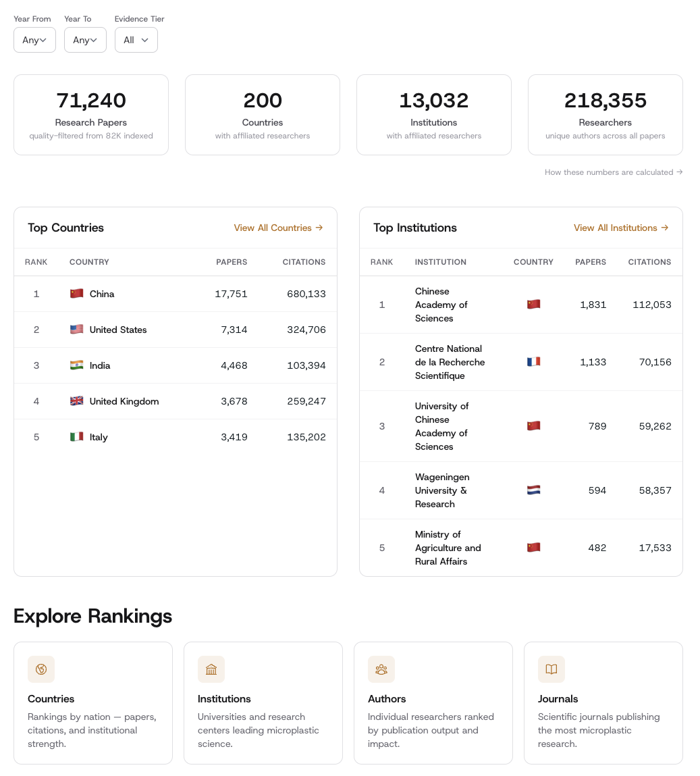Click the Netherlands flag beside Wageningen University
700x776 pixels.
pos(533,490)
